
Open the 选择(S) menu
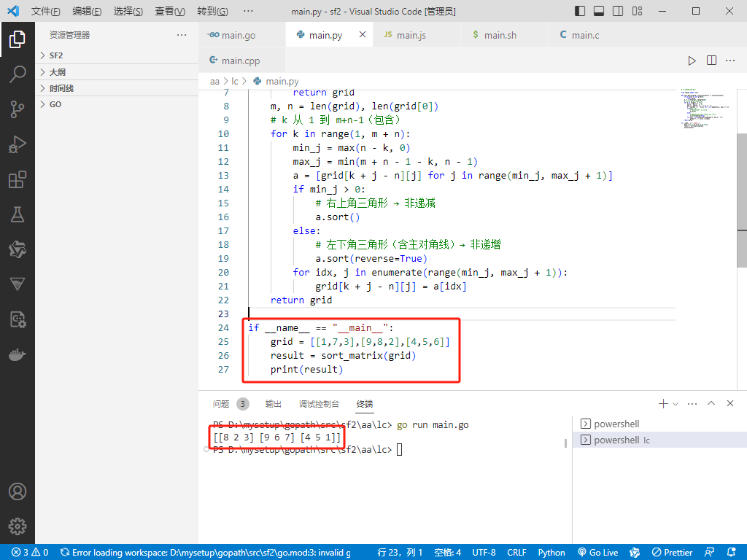(128, 11)
